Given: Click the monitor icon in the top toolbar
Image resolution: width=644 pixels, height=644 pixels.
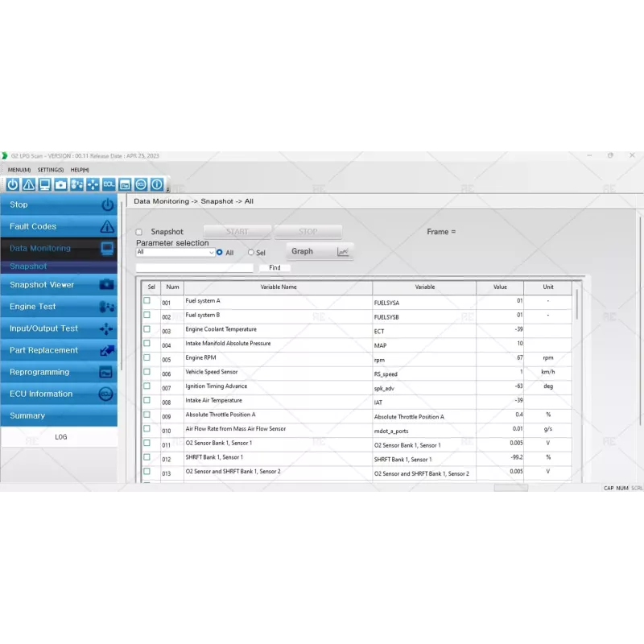Looking at the screenshot, I should 45,184.
